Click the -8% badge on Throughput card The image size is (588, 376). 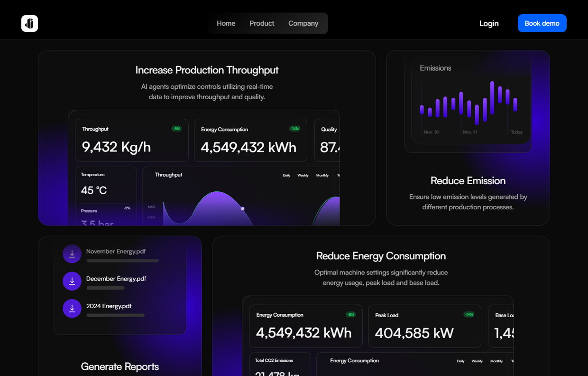176,129
